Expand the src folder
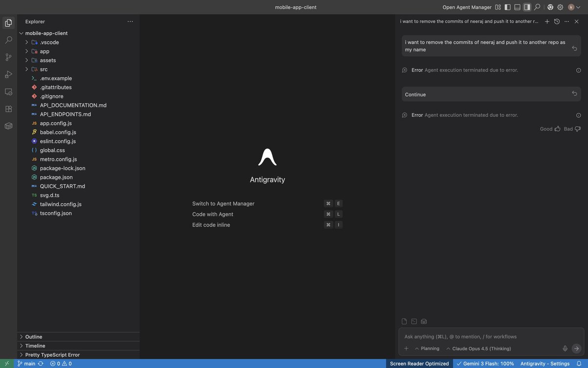Viewport: 588px width, 368px height. [x=78, y=69]
